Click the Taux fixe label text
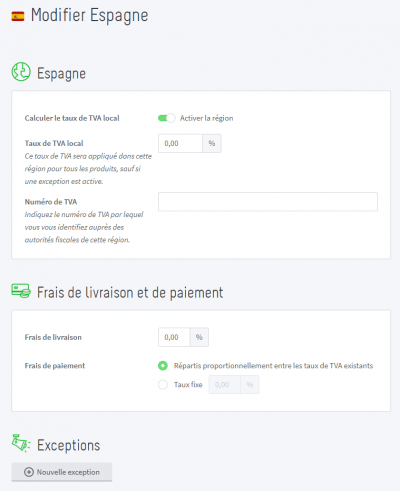 pyautogui.click(x=188, y=385)
